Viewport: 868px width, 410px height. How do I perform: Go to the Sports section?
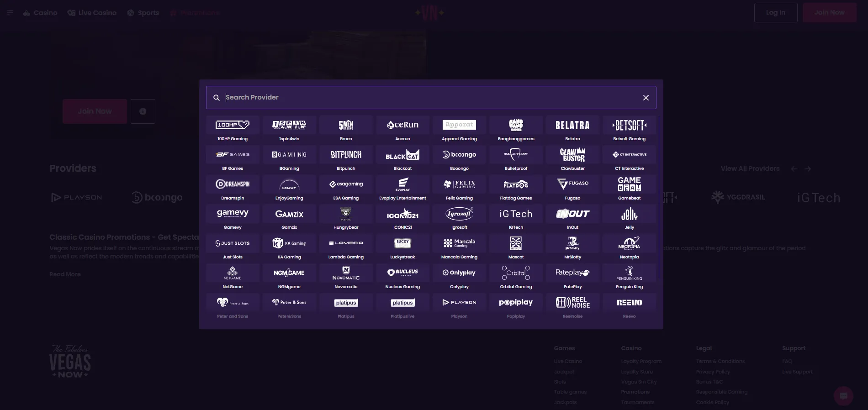[x=143, y=13]
